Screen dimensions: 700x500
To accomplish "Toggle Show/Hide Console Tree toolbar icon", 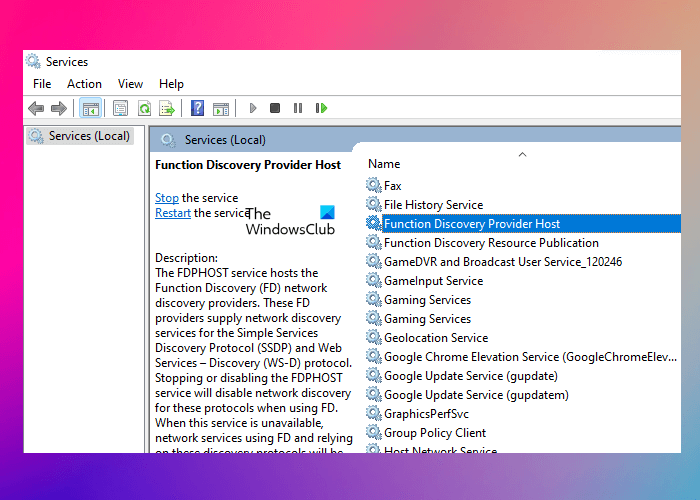I will 90,108.
